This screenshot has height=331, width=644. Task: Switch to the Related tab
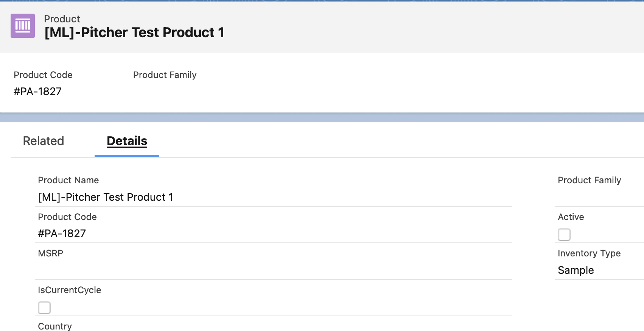[44, 141]
